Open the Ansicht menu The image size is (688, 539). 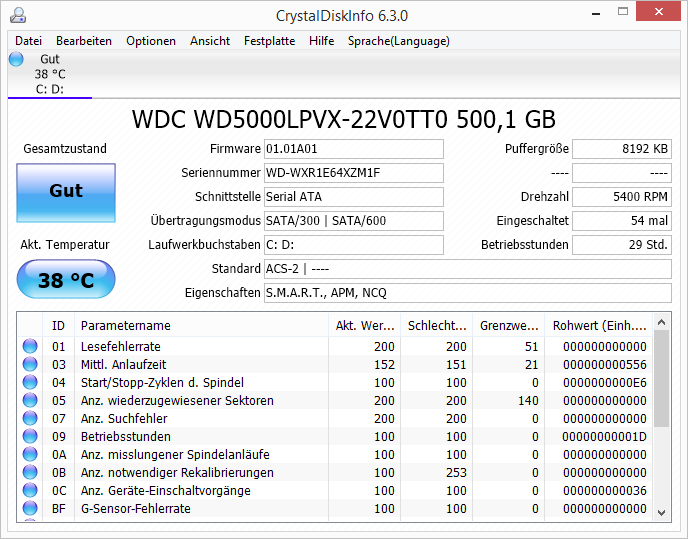point(210,41)
